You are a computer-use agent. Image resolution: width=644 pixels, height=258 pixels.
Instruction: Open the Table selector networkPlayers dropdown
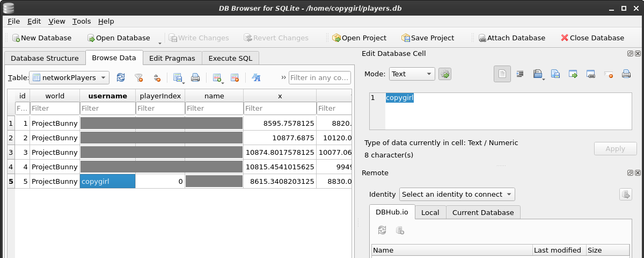[69, 77]
